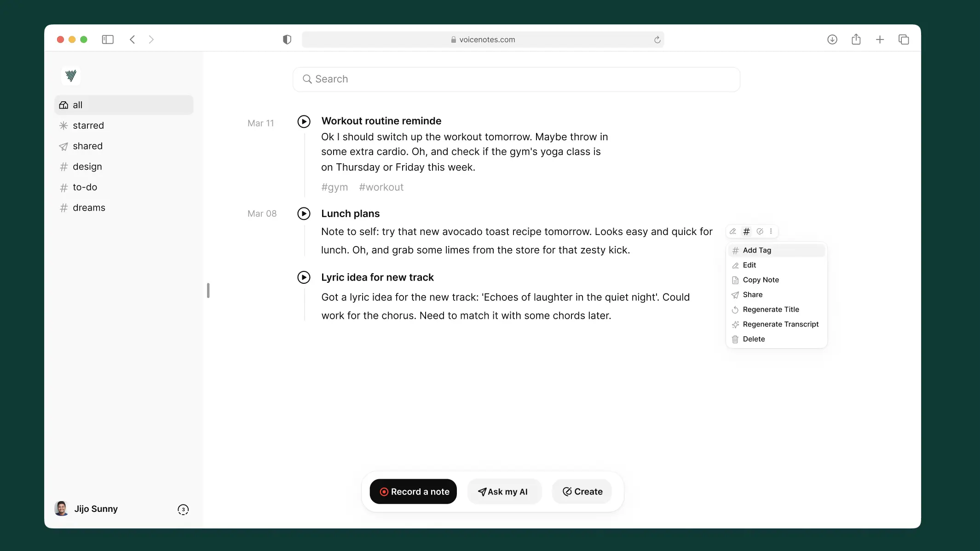980x551 pixels.
Task: Click the circular create icon in note toolbar
Action: pyautogui.click(x=760, y=231)
